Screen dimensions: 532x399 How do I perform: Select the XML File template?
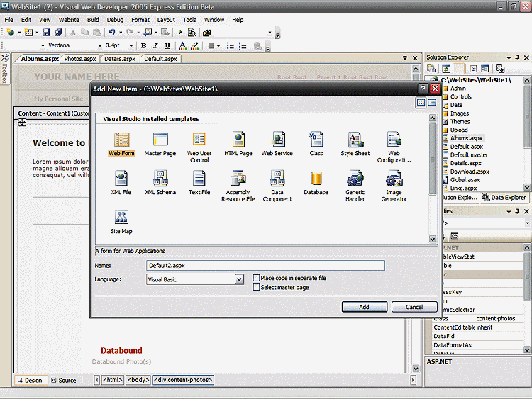click(x=121, y=183)
